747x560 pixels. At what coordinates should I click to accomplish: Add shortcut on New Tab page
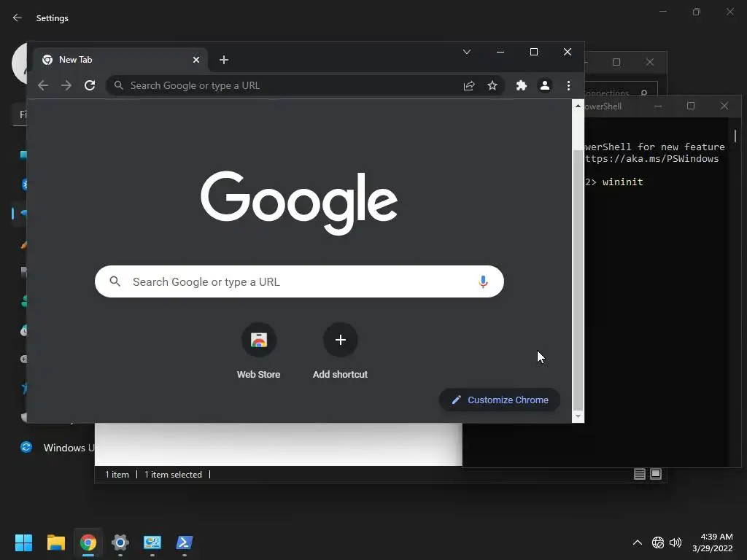[x=340, y=351]
